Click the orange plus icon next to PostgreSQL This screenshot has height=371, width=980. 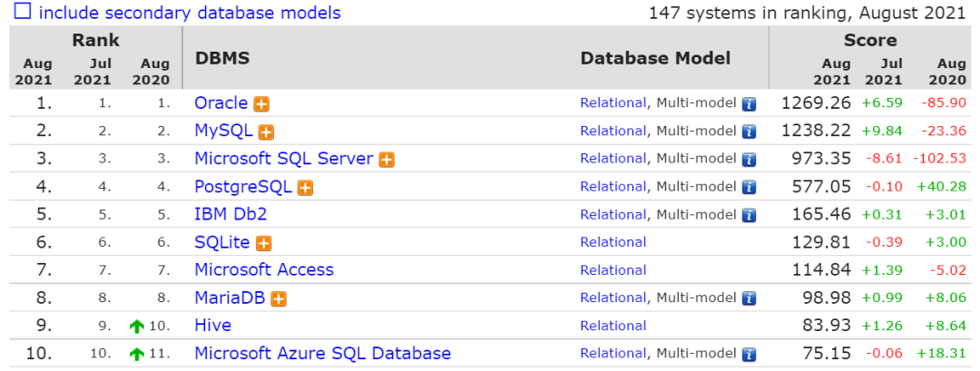(x=306, y=188)
